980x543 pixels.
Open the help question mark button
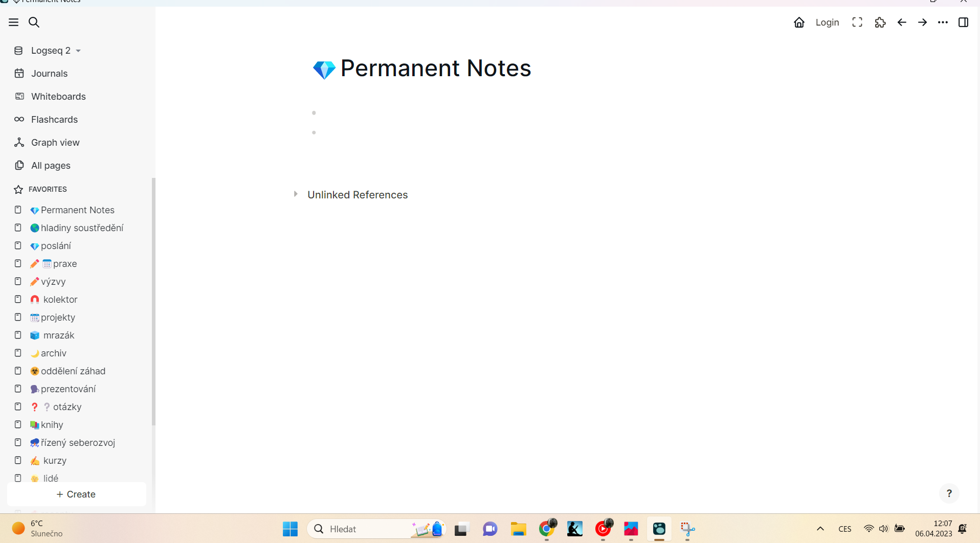tap(949, 493)
